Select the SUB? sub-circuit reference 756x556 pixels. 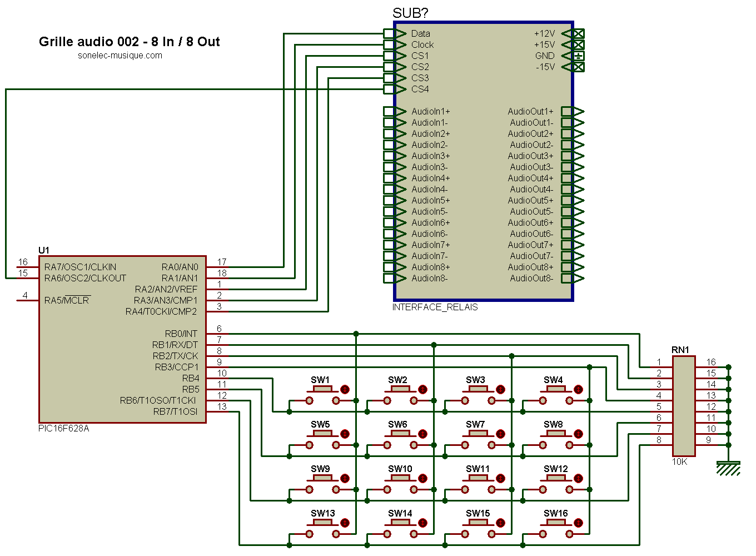click(410, 13)
